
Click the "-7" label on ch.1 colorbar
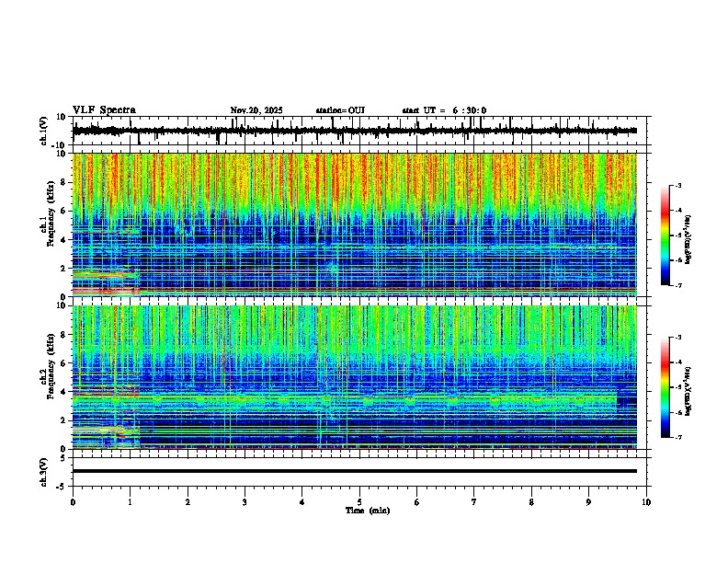tap(678, 285)
